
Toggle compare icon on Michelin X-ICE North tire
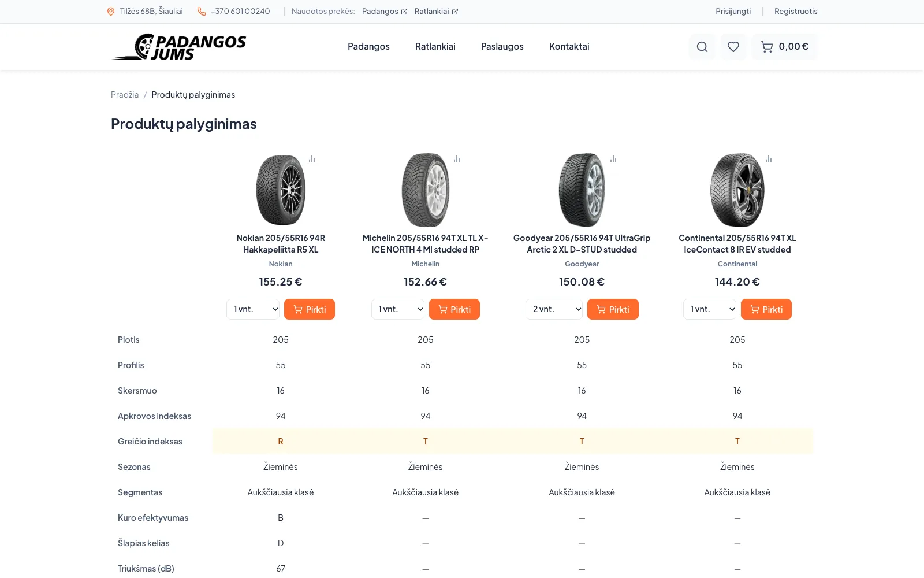[x=457, y=159]
